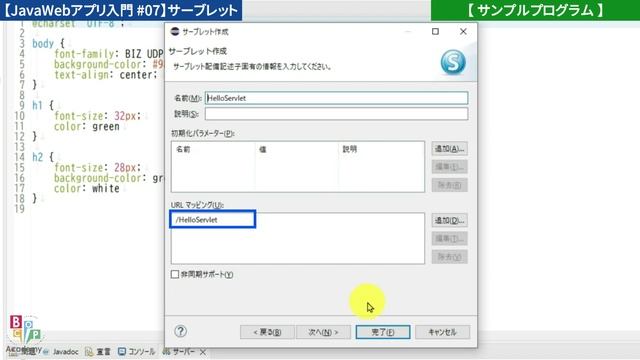
Task: Close the サーバー tab with its X
Action: [203, 351]
